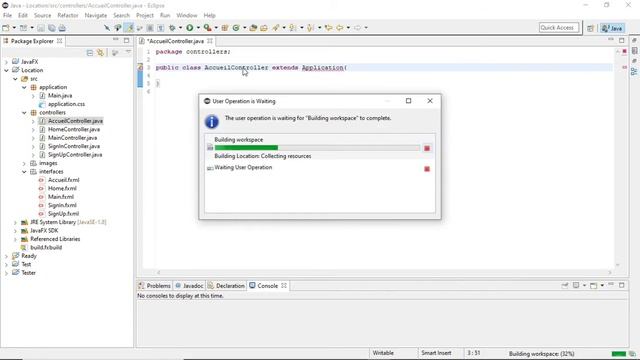Open the New button dropdown arrow
The height and width of the screenshot is (360, 640).
[x=14, y=28]
